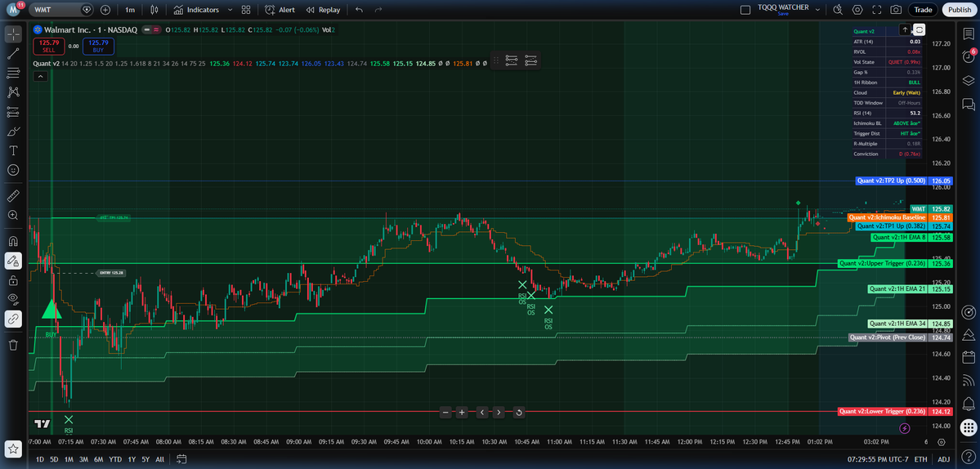Open the chart patterns tool group

pyautogui.click(x=13, y=92)
